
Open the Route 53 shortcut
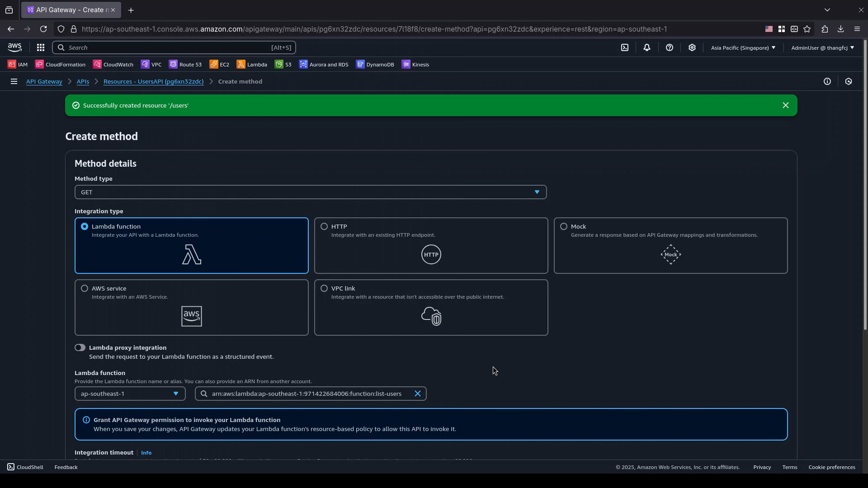(185, 65)
